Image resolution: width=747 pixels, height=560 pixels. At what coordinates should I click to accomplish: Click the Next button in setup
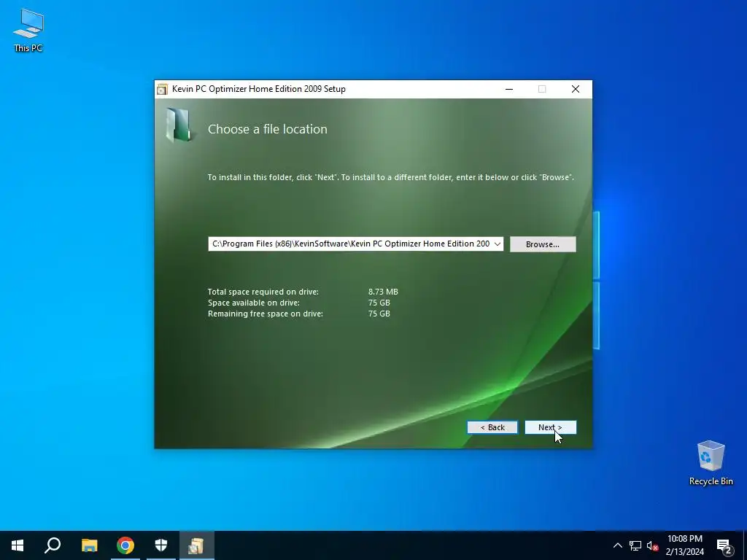pyautogui.click(x=550, y=427)
